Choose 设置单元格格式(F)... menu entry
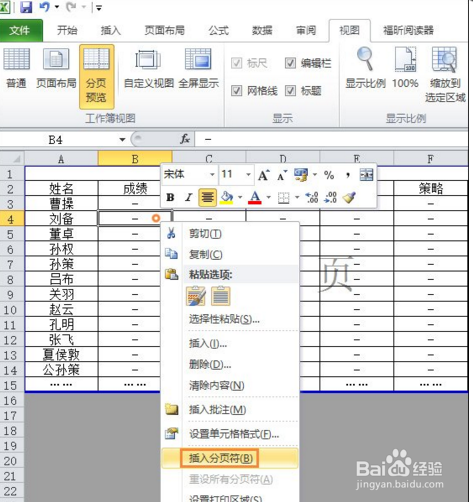473x502 pixels. (x=234, y=434)
